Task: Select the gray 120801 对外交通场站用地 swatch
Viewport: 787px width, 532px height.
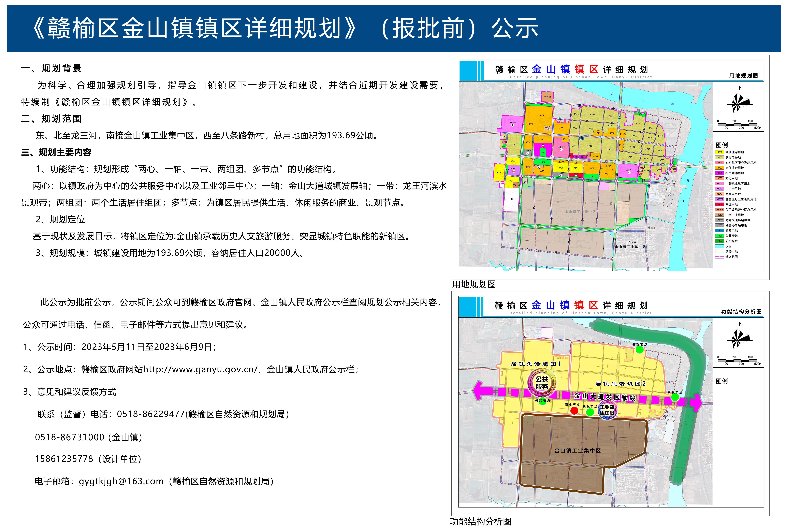Action: pyautogui.click(x=720, y=220)
